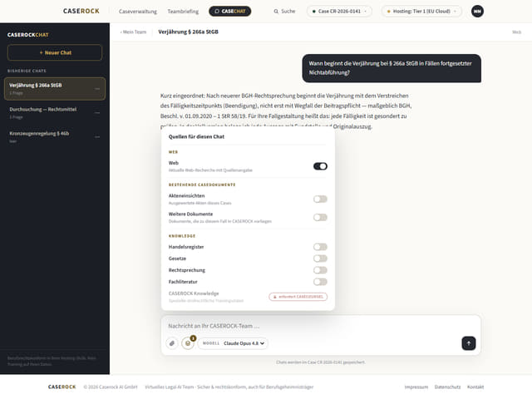Open the Caseverwaltung tab
The image size is (532, 399).
tap(138, 12)
